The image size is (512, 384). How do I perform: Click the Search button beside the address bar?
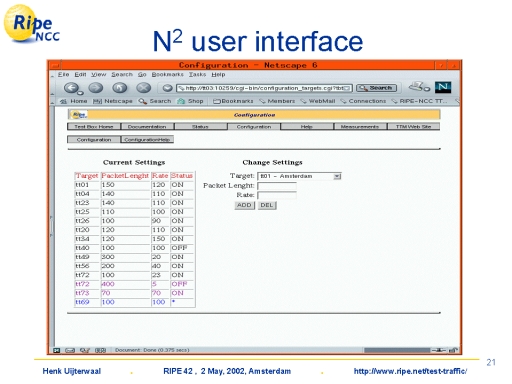tap(376, 88)
